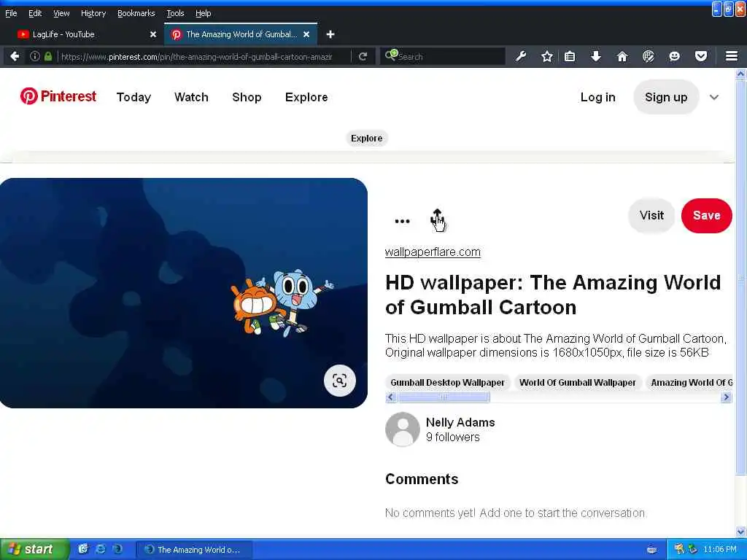Click the Gumball wallpaper image

coord(183,293)
